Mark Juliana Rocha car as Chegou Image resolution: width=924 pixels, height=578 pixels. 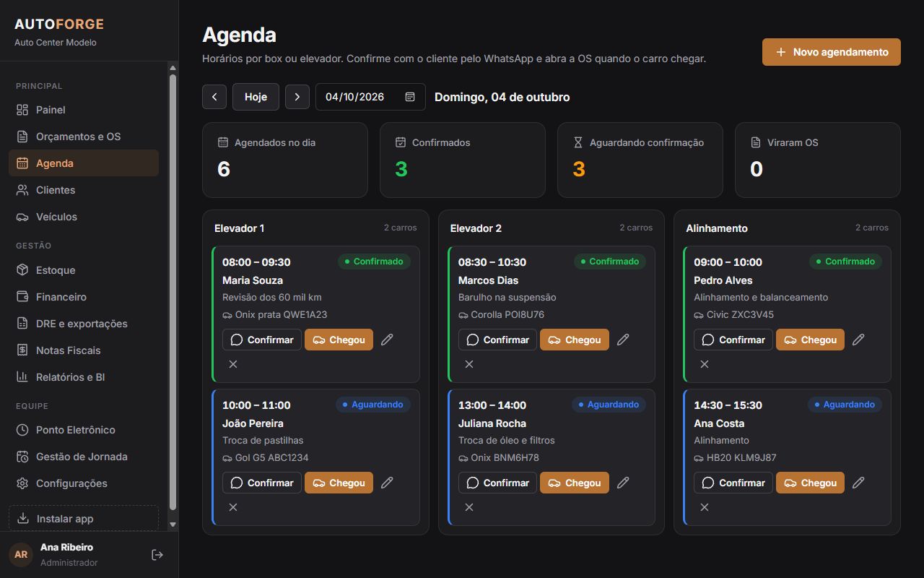pyautogui.click(x=575, y=483)
